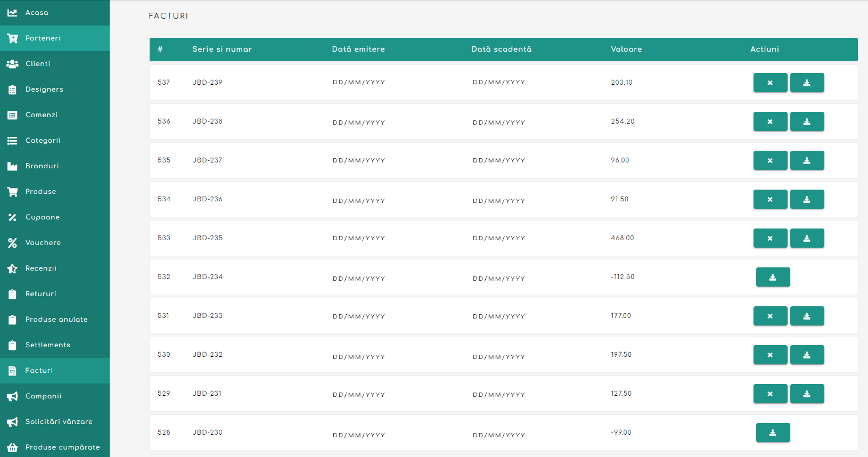Download invoice JBD-232
This screenshot has height=457, width=868.
coord(807,355)
